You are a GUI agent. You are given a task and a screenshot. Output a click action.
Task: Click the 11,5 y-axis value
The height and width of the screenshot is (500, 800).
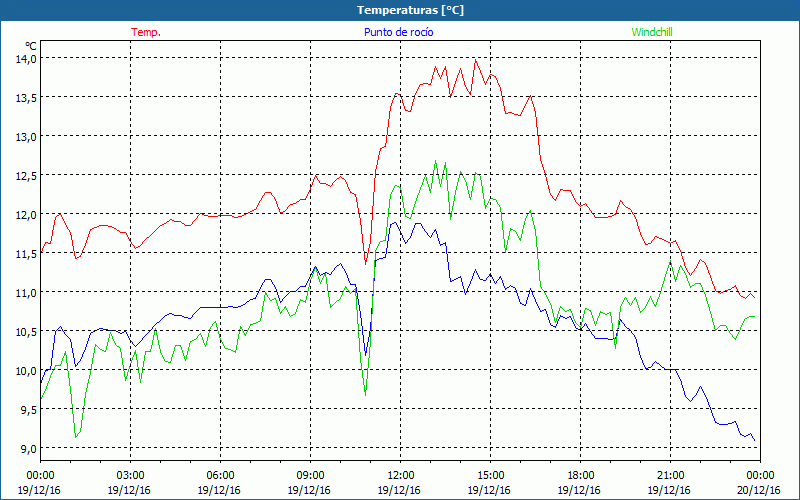(x=26, y=254)
